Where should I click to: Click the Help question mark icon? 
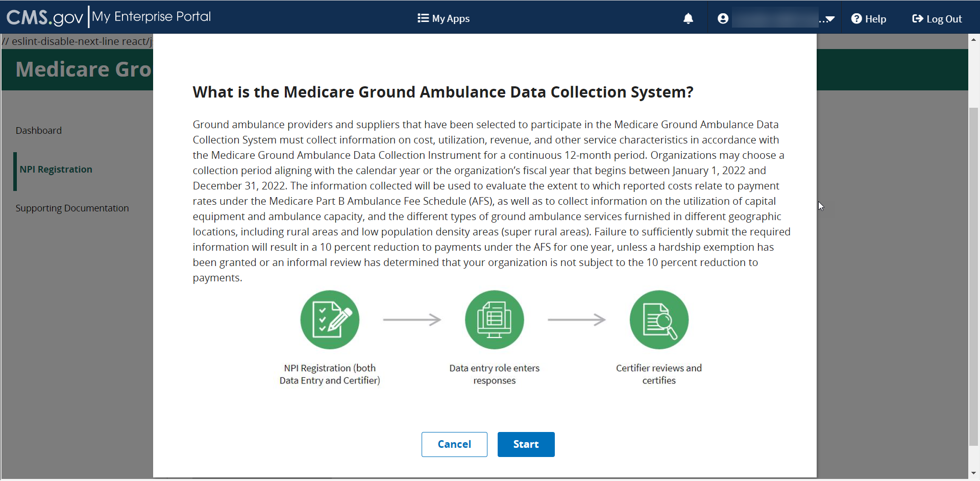(x=856, y=19)
